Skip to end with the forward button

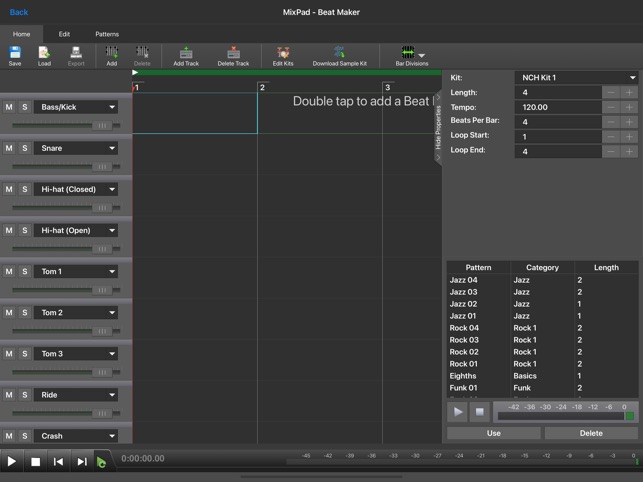[82, 461]
